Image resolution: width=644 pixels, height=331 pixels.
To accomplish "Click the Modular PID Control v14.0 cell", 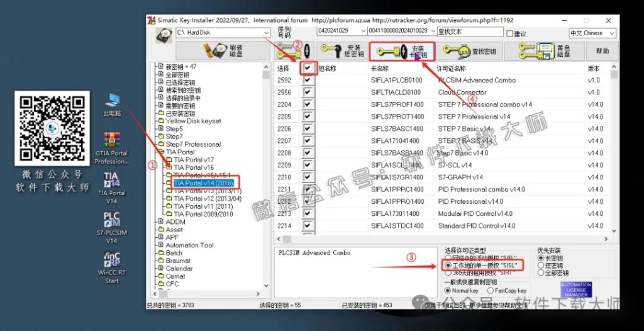I will (x=475, y=214).
